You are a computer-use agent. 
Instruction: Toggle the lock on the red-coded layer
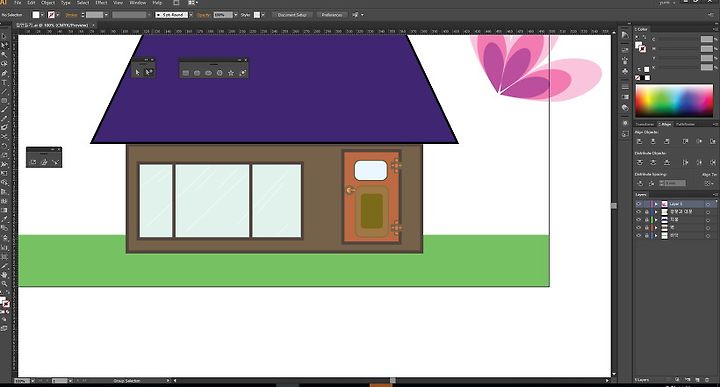tap(647, 228)
